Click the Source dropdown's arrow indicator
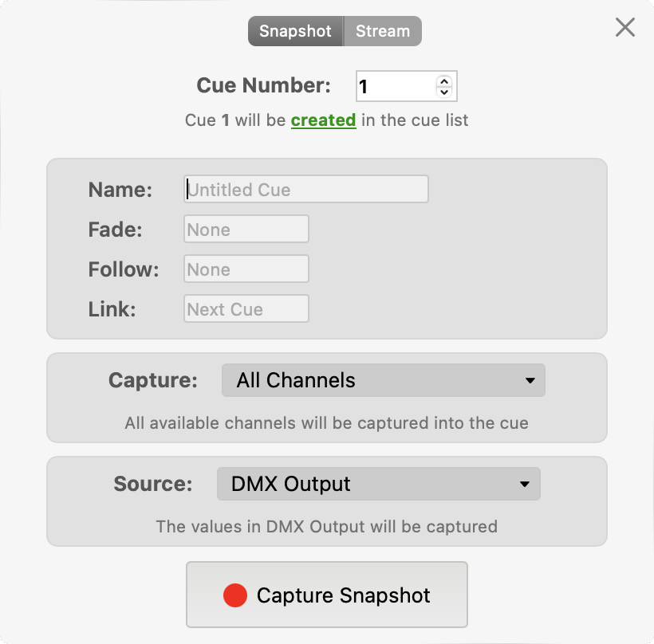 pos(525,484)
